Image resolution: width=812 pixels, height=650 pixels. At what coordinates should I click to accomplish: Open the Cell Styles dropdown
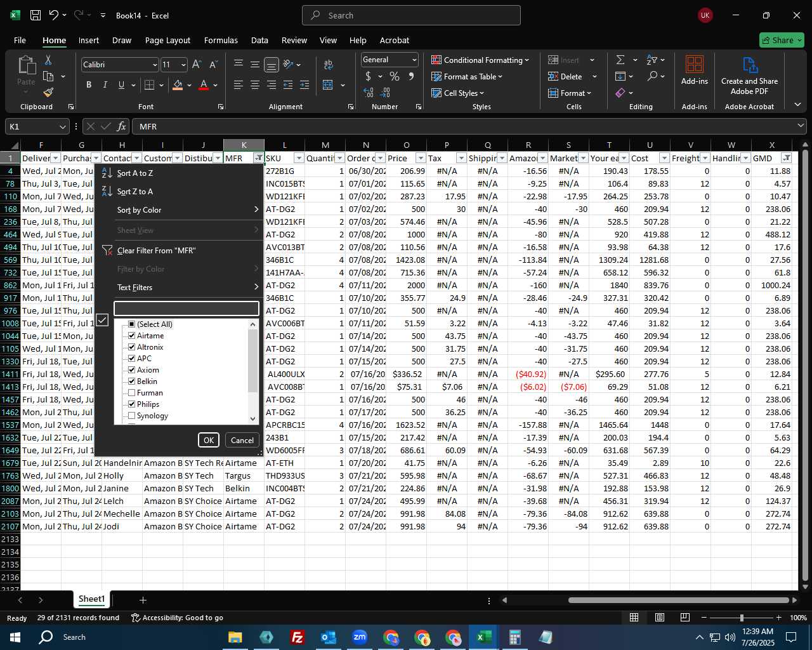(457, 93)
